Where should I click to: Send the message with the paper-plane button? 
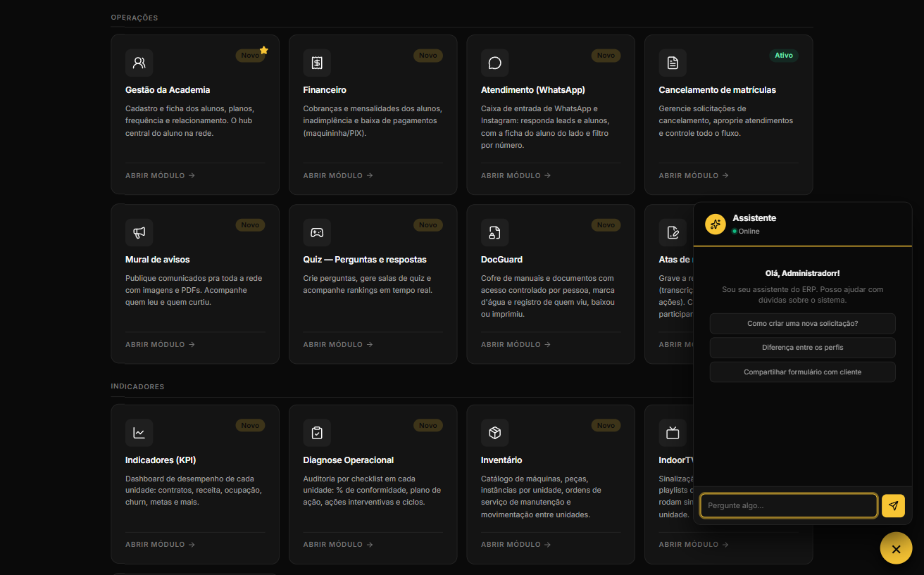893,505
